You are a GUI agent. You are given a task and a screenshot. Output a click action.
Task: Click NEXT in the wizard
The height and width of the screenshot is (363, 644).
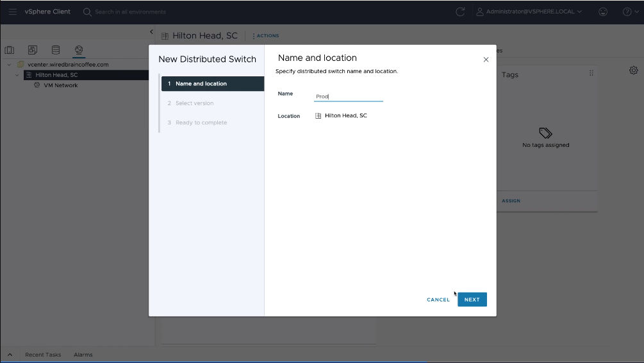point(472,300)
